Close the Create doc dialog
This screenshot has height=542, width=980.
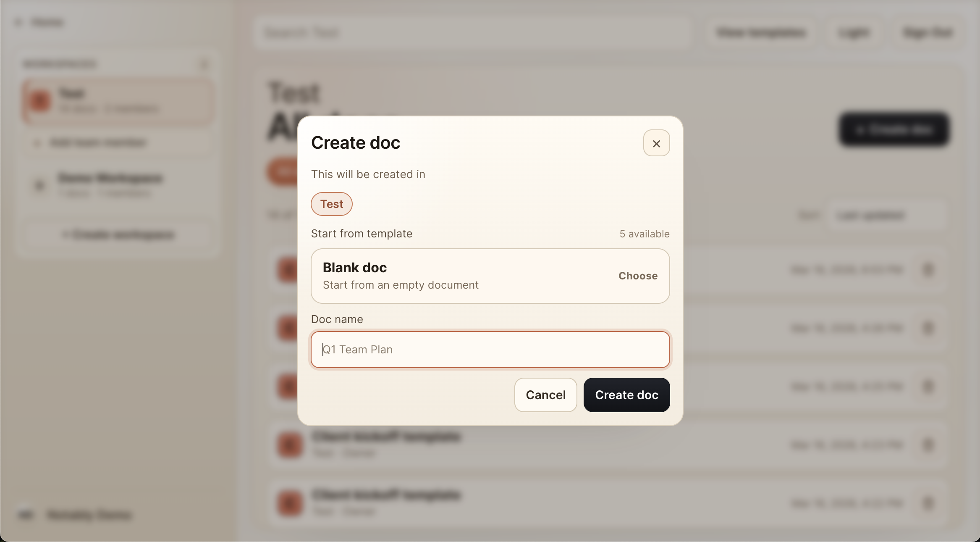click(656, 143)
